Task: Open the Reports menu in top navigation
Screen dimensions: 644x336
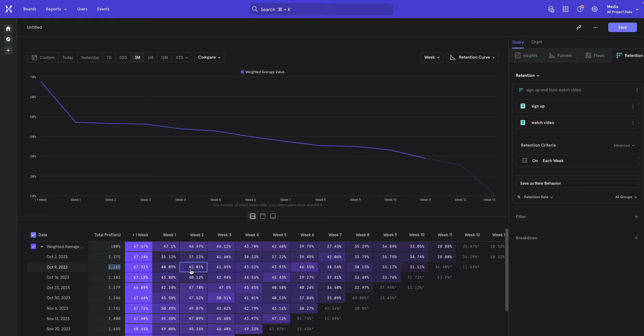Action: click(56, 9)
